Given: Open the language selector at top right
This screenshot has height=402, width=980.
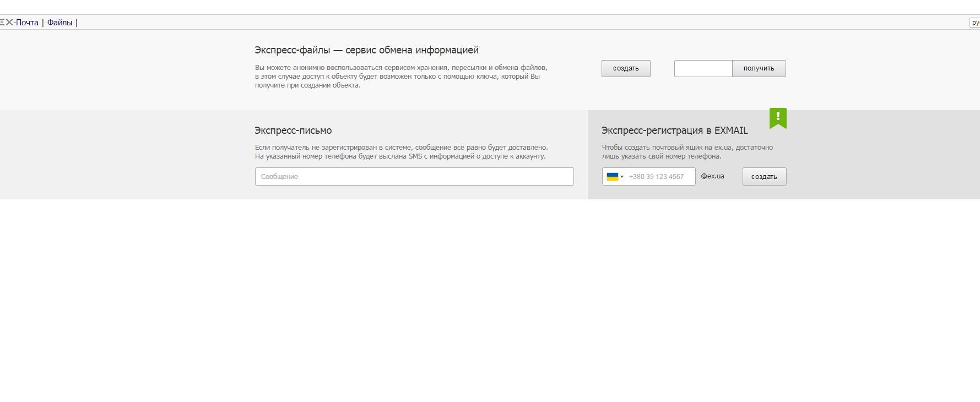Looking at the screenshot, I should click(975, 23).
